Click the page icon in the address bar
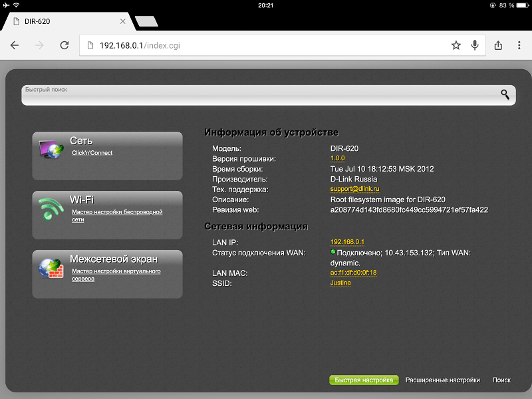The height and width of the screenshot is (399, 532). coord(90,45)
